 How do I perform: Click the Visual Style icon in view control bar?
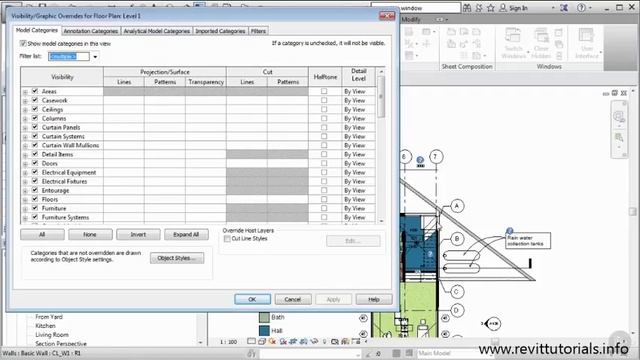coord(262,342)
